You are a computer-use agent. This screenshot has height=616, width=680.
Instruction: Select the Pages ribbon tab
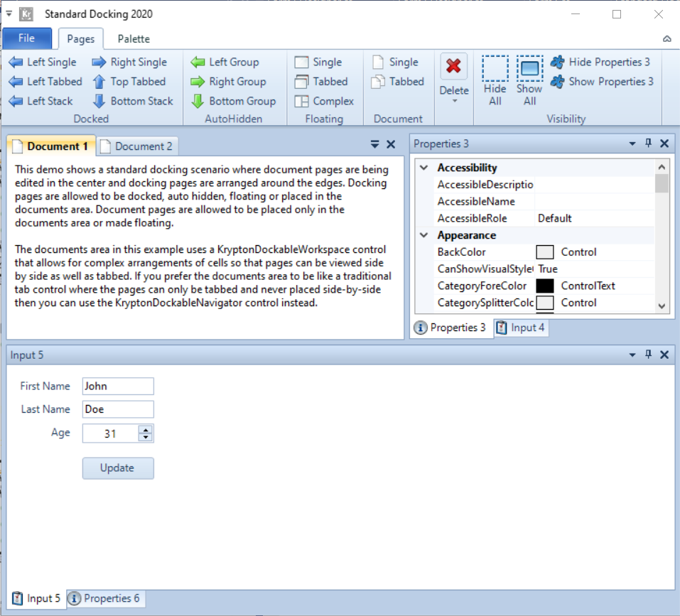(81, 39)
